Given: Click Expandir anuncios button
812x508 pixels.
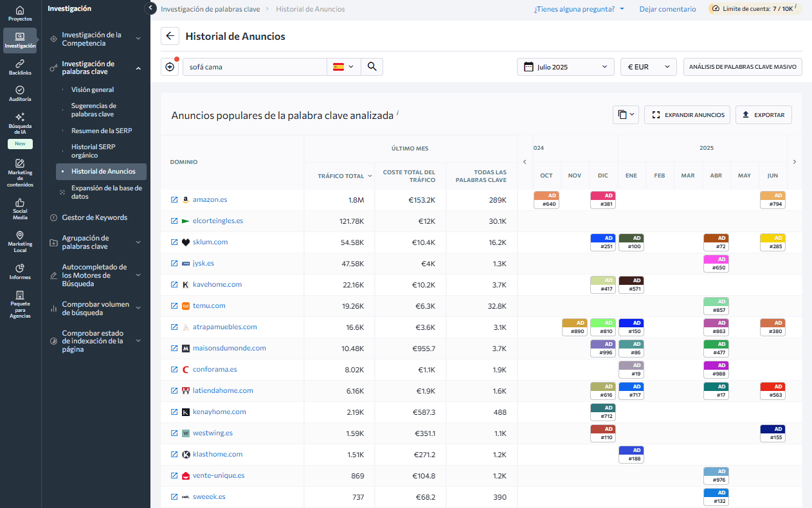Looking at the screenshot, I should click(x=687, y=114).
